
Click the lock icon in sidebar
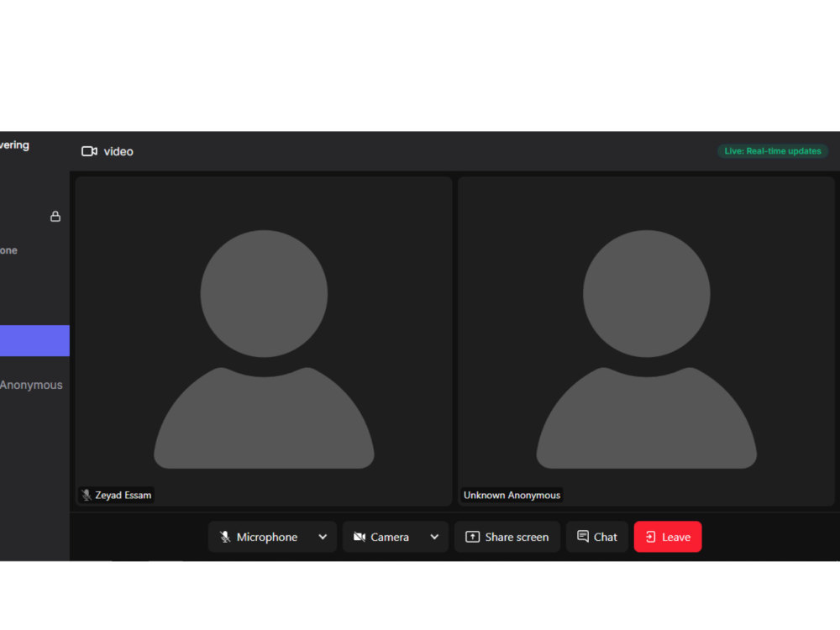point(55,217)
